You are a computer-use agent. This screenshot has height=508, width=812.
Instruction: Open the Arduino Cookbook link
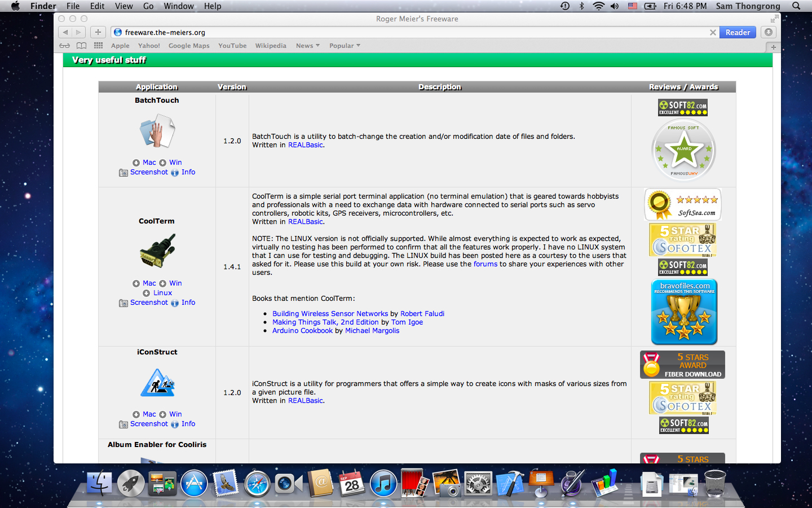(302, 331)
